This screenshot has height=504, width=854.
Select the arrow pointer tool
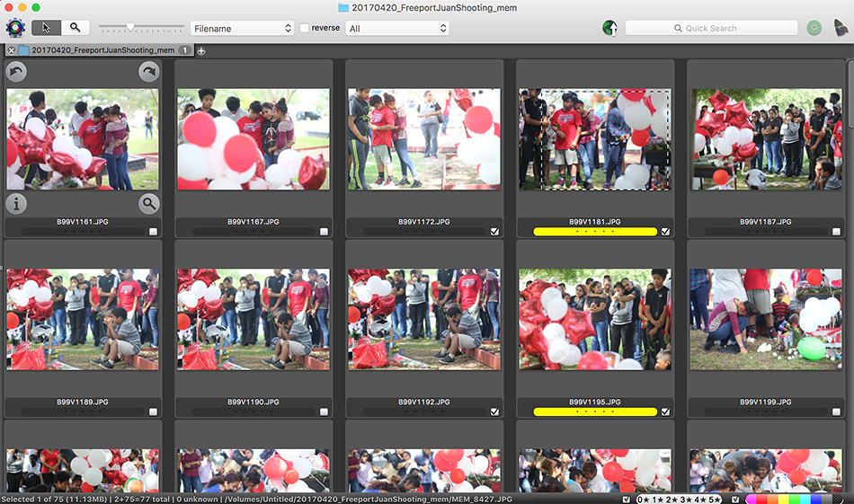(46, 28)
